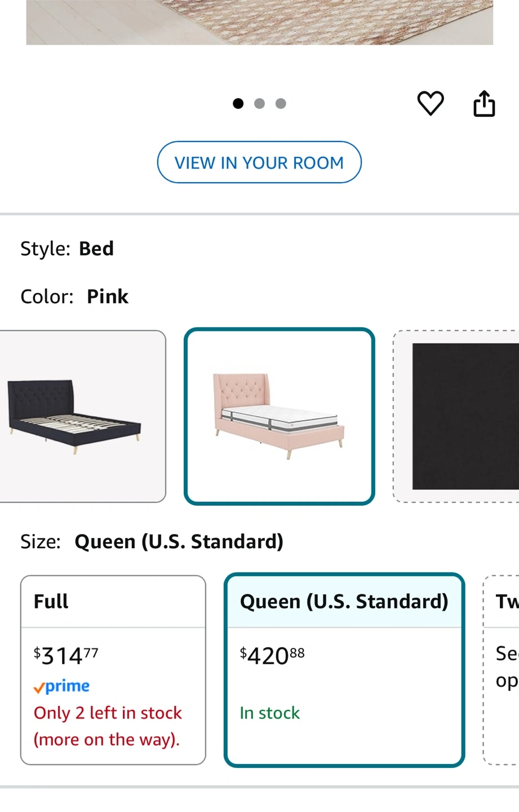Tap the Only 2 left in stock notice
The height and width of the screenshot is (812, 519).
pyautogui.click(x=108, y=726)
